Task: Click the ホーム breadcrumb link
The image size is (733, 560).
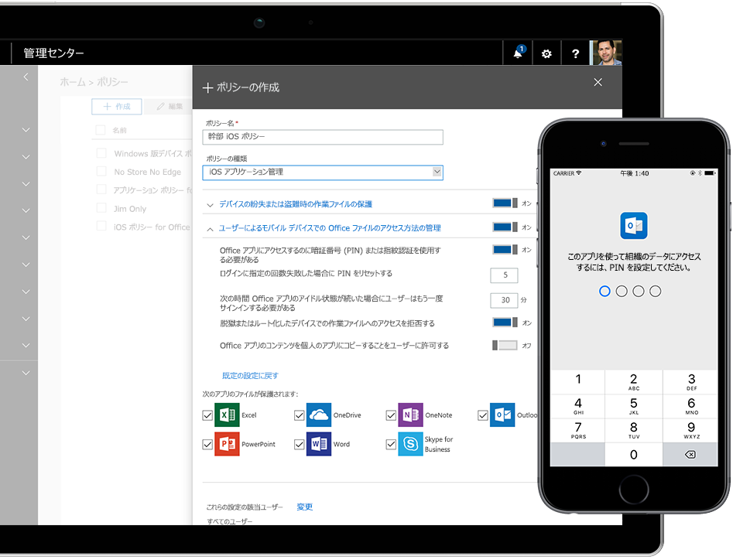Action: pyautogui.click(x=73, y=82)
